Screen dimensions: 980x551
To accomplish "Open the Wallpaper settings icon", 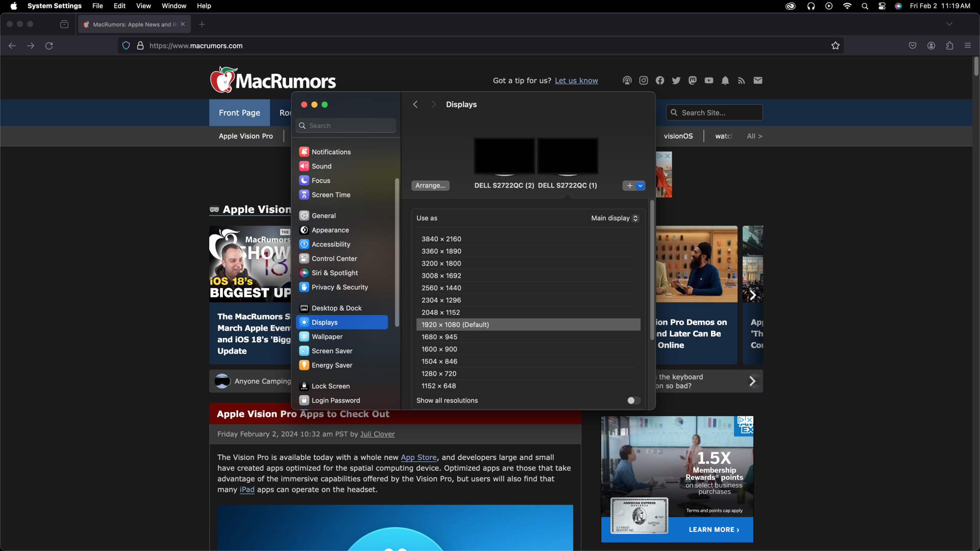I will tap(304, 336).
